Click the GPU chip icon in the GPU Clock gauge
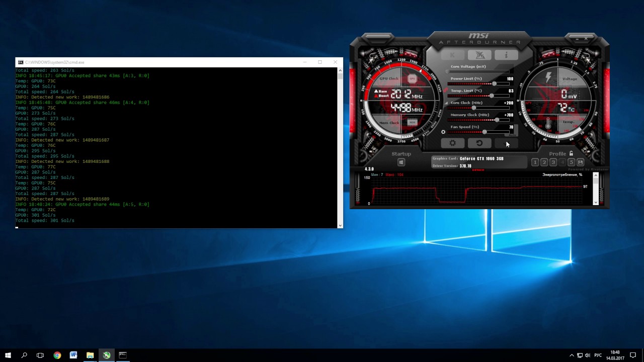 click(x=413, y=78)
